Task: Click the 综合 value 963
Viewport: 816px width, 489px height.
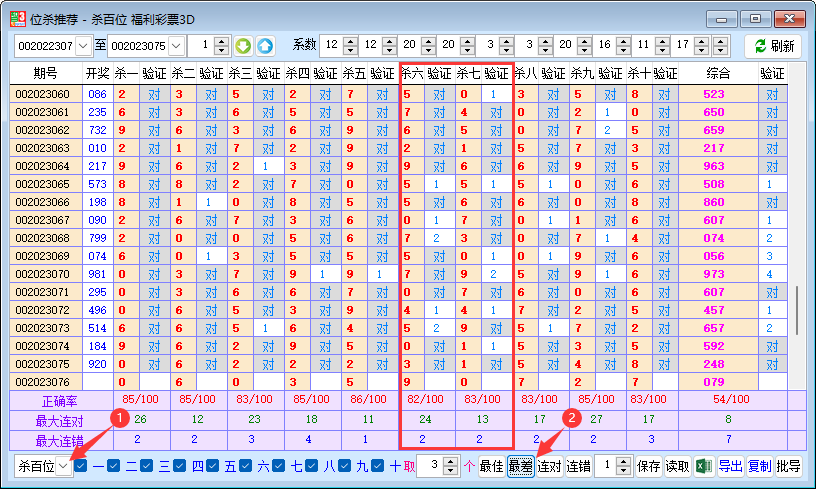Action: pos(714,166)
